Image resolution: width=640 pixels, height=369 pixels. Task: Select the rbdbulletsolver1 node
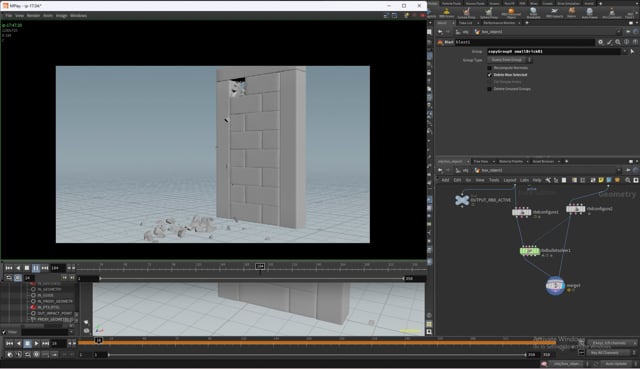pos(530,251)
